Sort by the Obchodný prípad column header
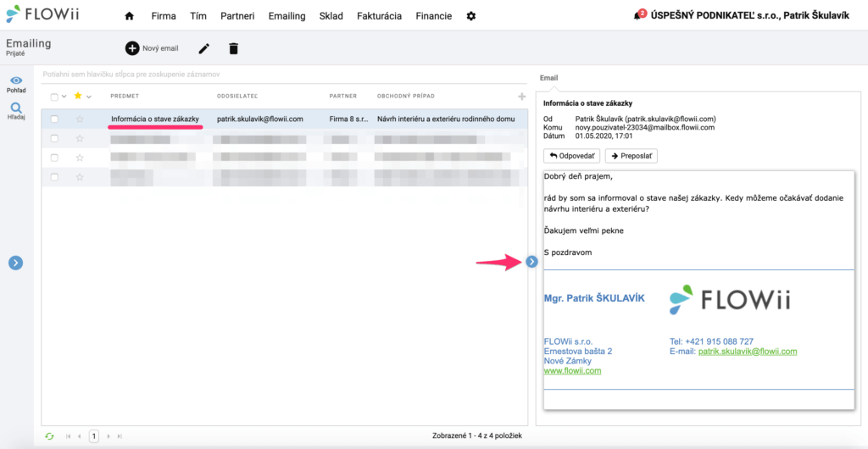868x449 pixels. 406,97
